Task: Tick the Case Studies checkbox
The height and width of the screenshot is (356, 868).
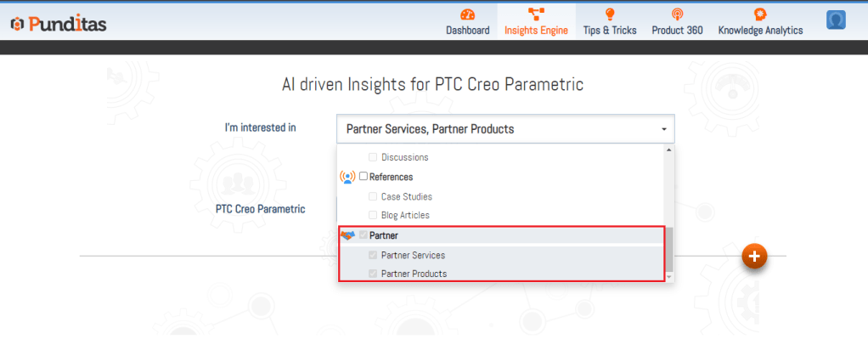Action: coord(373,196)
